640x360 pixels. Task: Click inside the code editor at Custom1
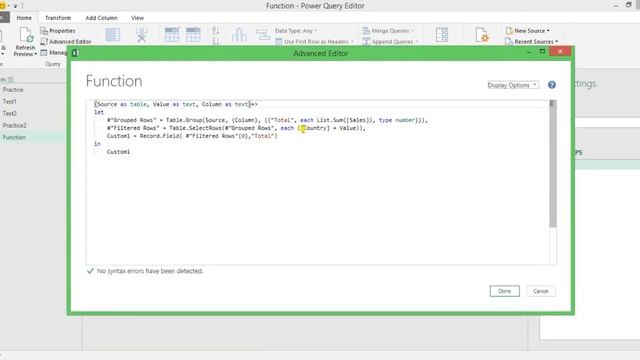pyautogui.click(x=118, y=152)
